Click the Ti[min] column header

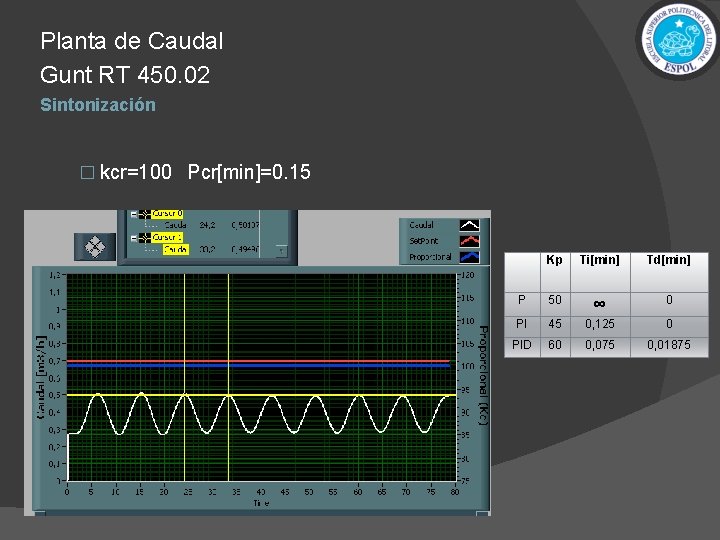click(600, 260)
